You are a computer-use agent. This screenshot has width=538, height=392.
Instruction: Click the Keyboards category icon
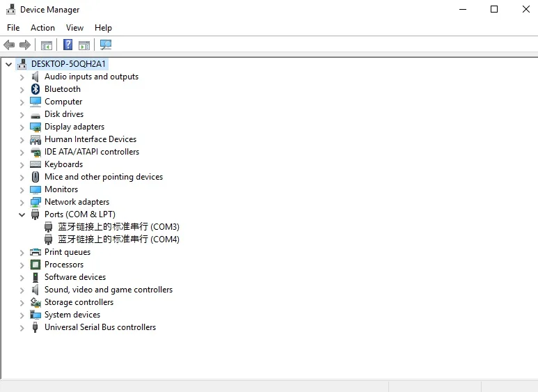click(35, 164)
